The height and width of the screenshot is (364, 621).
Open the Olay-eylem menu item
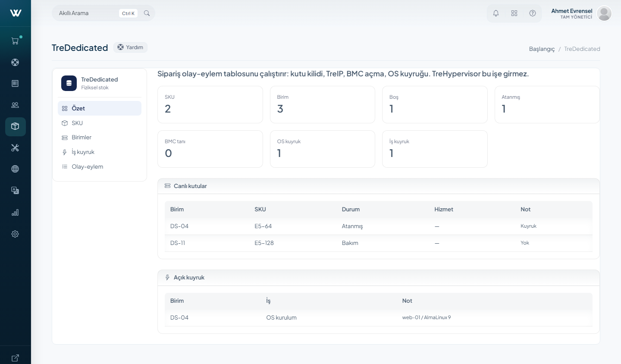(x=100, y=166)
